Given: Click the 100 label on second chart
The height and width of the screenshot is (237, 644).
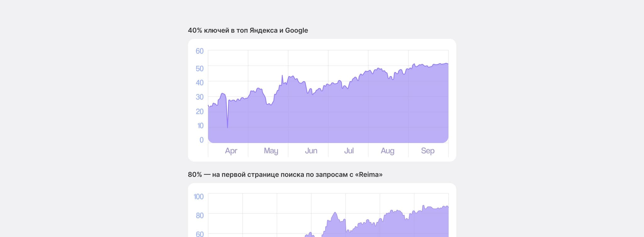Looking at the screenshot, I should pos(198,197).
